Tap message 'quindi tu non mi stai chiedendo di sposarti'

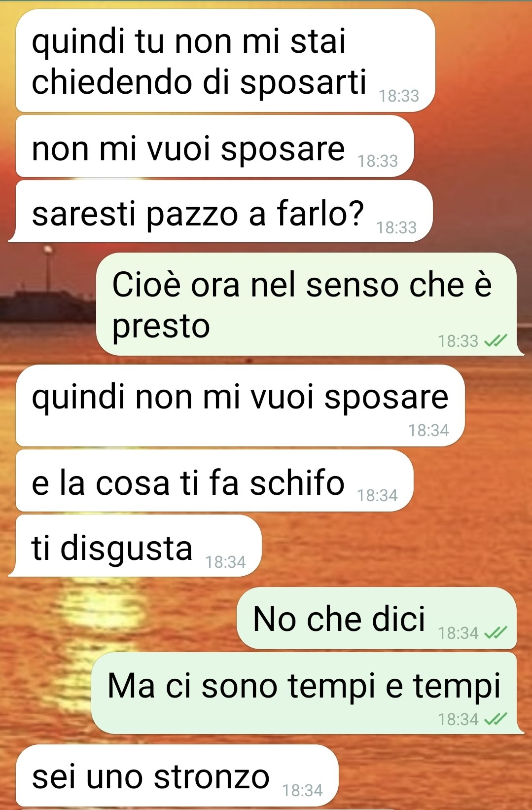(x=225, y=60)
